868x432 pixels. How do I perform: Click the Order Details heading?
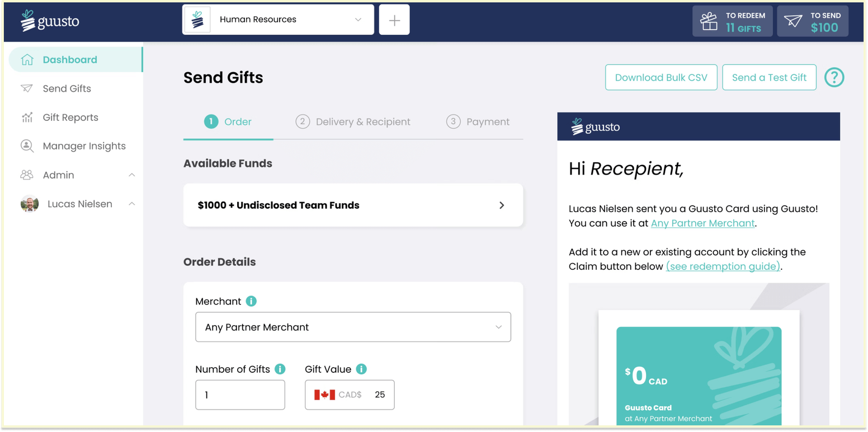[219, 262]
